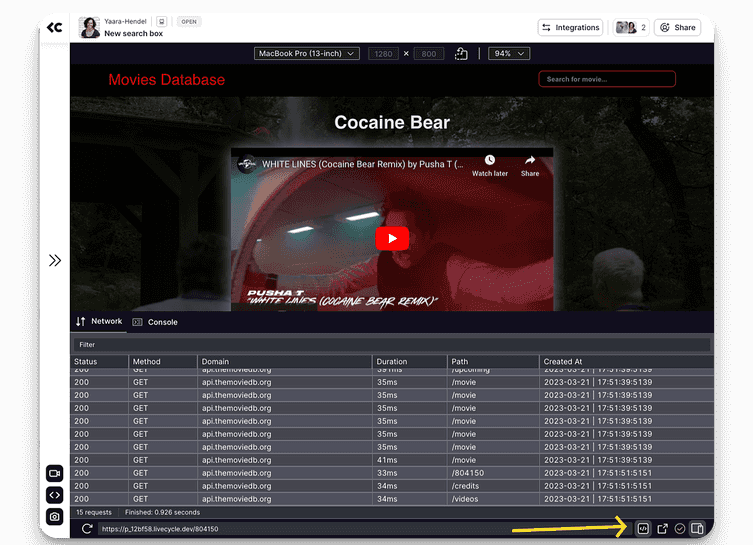Click the YouTube channel logo on video
The height and width of the screenshot is (545, 753).
click(x=247, y=164)
